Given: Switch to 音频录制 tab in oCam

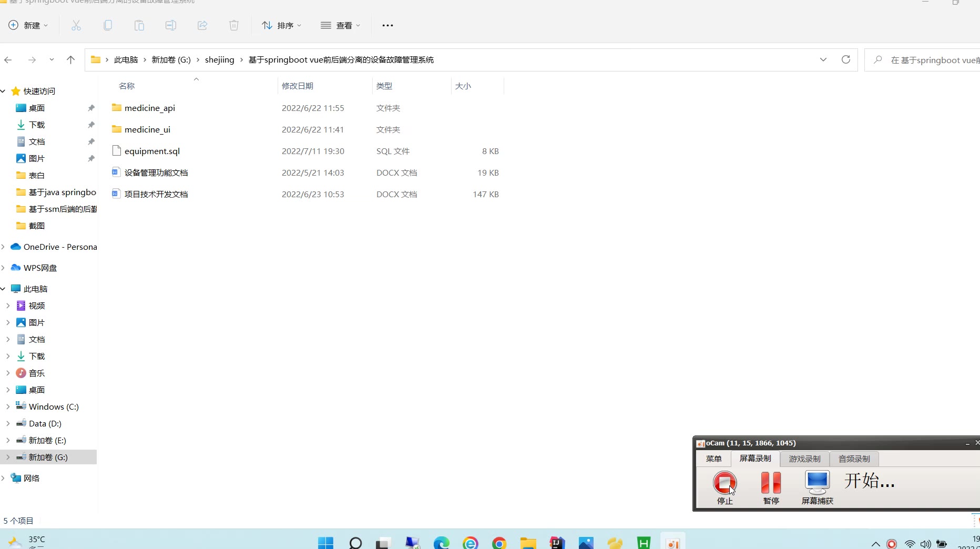Looking at the screenshot, I should point(854,459).
